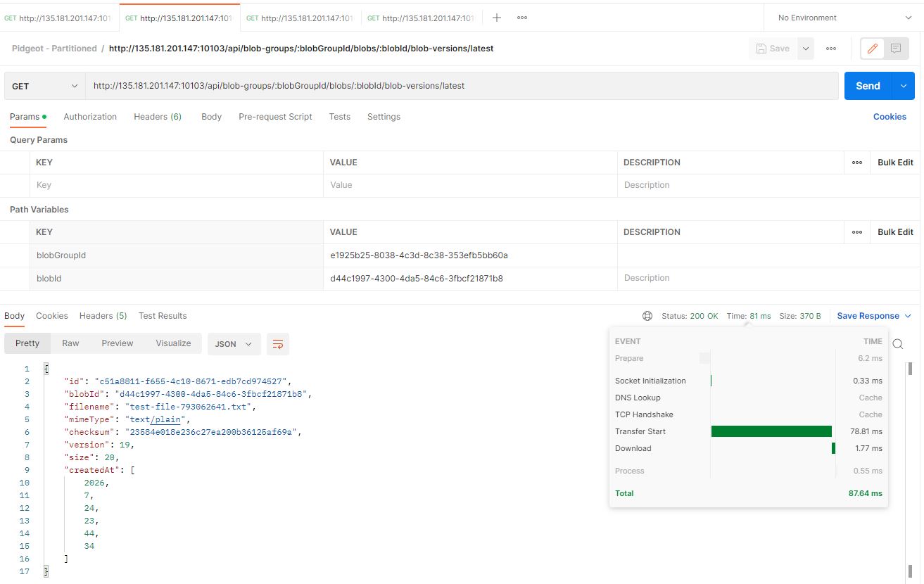Click the Status: 200 OK text
Screen dimensions: 924x584
coord(690,316)
